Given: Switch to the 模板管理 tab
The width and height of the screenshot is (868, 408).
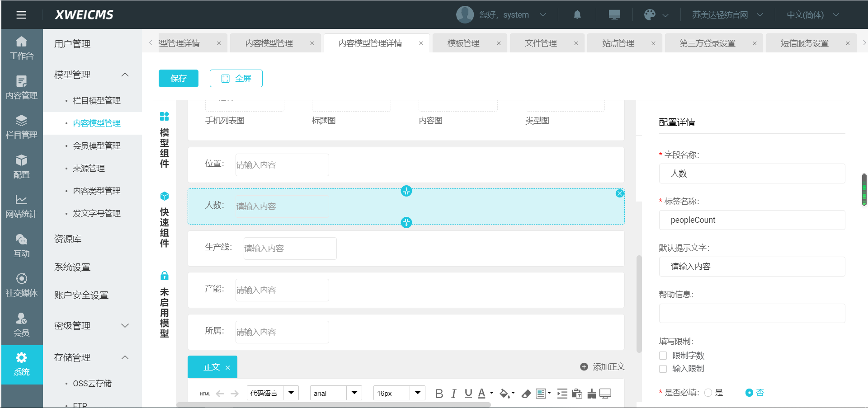Looking at the screenshot, I should (463, 43).
